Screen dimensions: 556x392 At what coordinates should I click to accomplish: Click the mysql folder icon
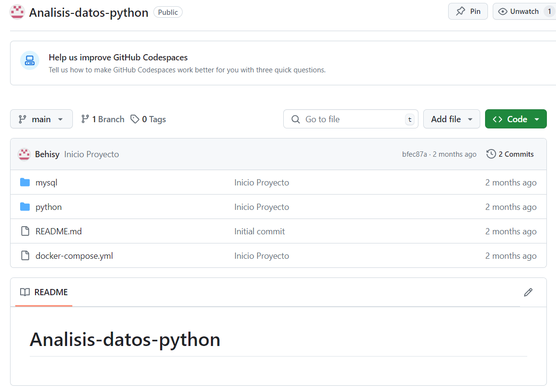[x=25, y=182]
